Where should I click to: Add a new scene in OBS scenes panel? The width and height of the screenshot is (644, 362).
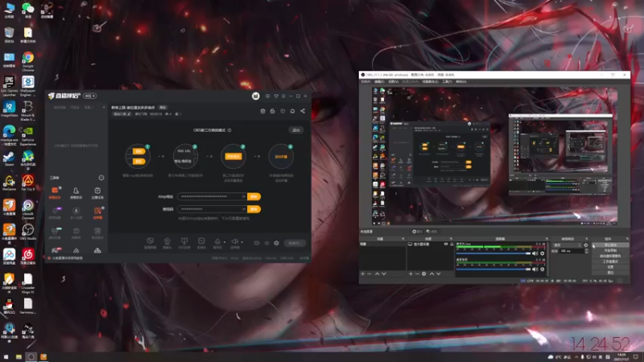tap(363, 274)
